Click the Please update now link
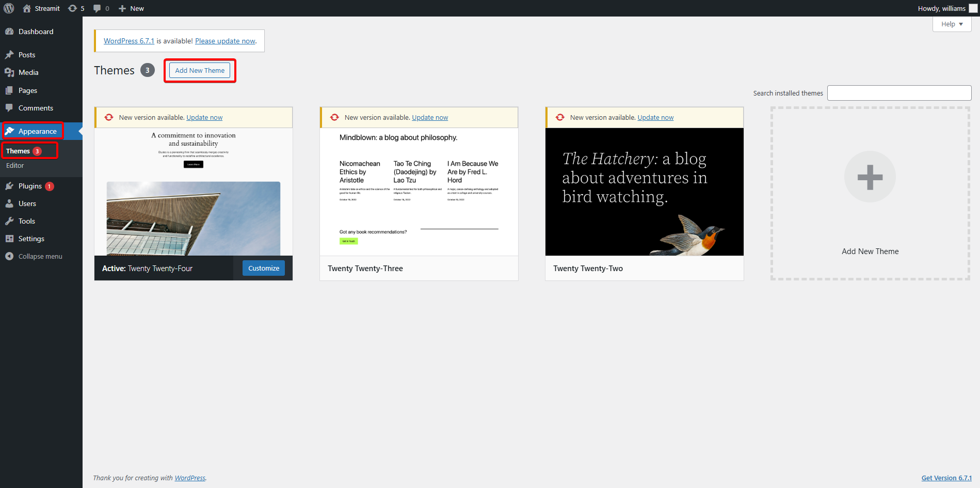The height and width of the screenshot is (488, 980). pos(225,41)
